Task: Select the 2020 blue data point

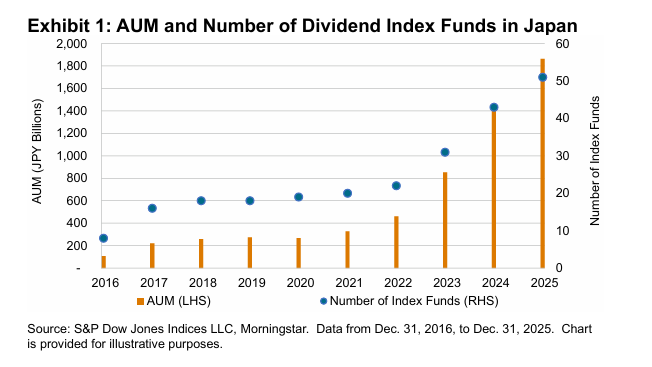Action: [x=299, y=197]
